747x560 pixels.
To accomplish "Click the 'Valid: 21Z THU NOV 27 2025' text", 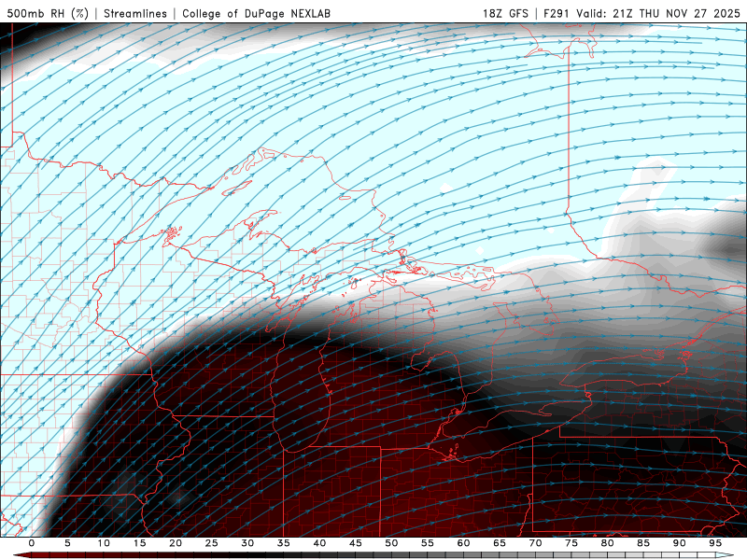I will point(658,13).
